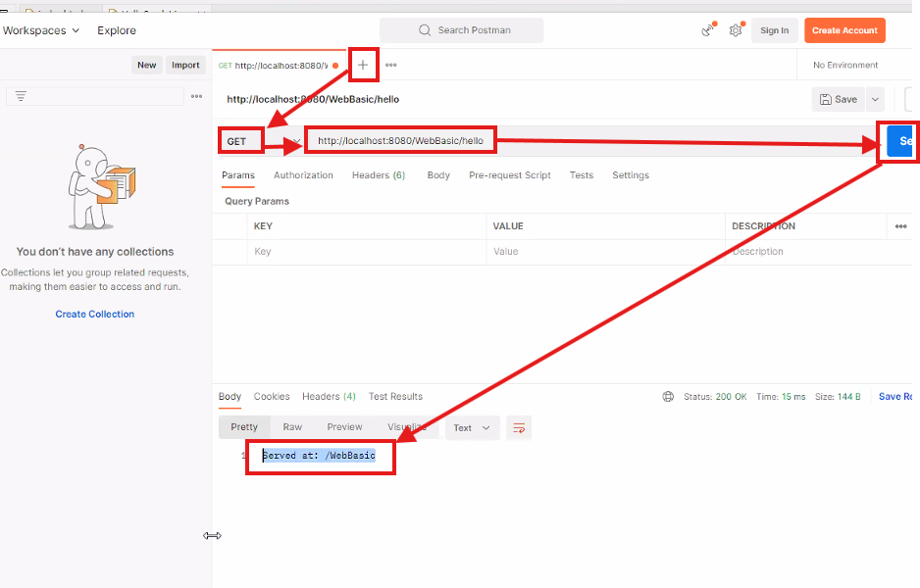Image resolution: width=920 pixels, height=588 pixels.
Task: Click the Search Postman field
Action: point(461,30)
